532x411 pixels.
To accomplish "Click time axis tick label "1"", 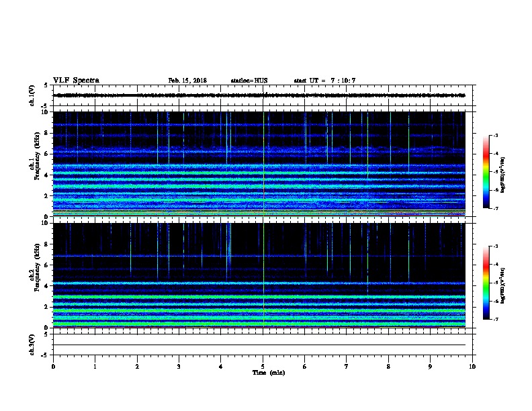I will tap(95, 367).
